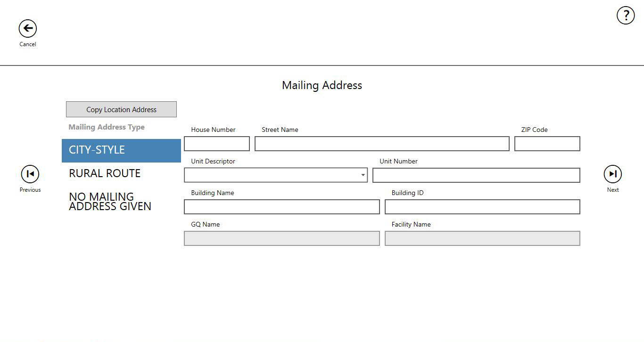Click the Mailing Address Type heading
Screen dimensions: 644x342
coord(107,127)
